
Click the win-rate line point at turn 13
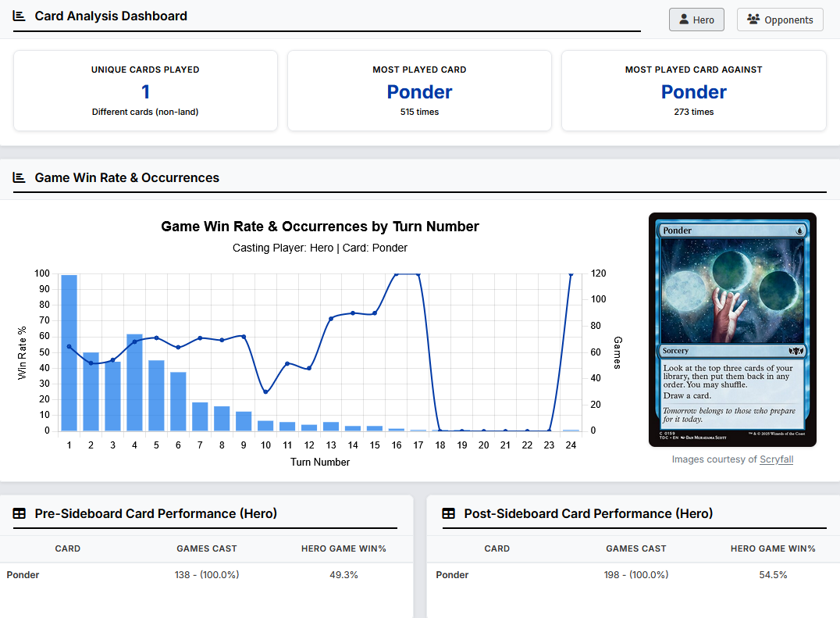pos(331,319)
